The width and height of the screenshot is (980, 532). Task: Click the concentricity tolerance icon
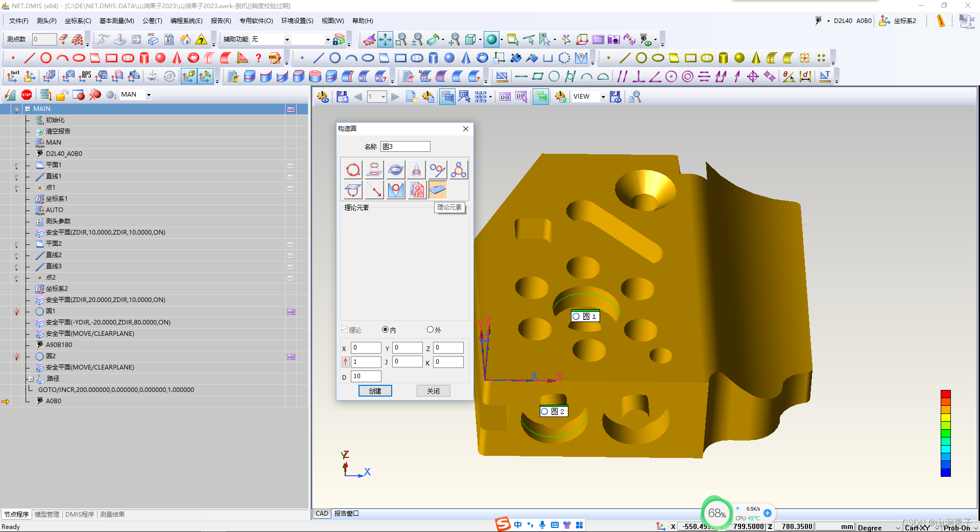[687, 76]
